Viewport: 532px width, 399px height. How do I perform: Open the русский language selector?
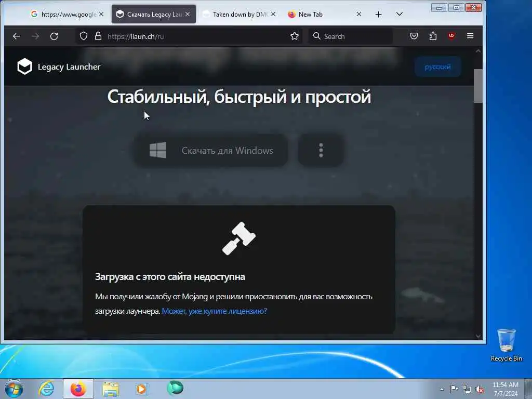click(437, 67)
